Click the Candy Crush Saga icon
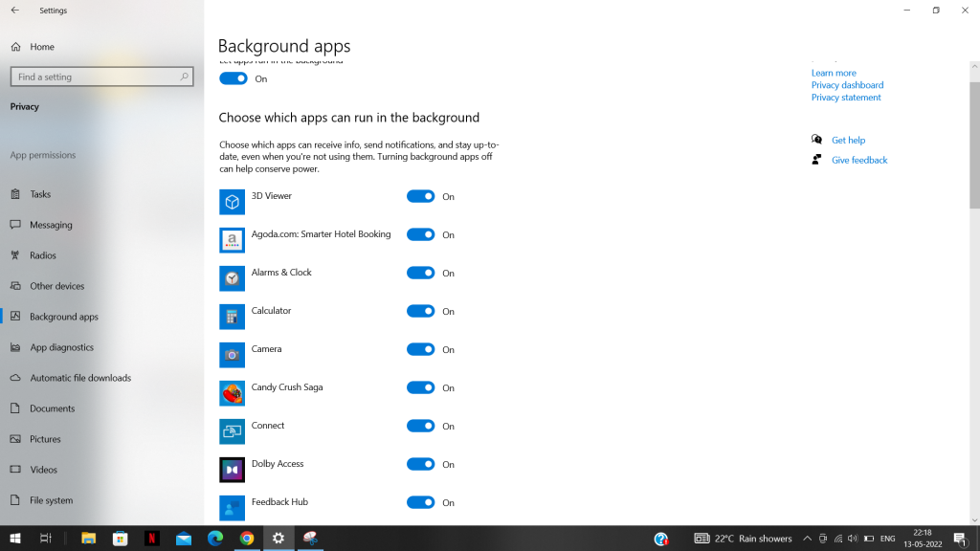The height and width of the screenshot is (551, 980). click(x=232, y=393)
